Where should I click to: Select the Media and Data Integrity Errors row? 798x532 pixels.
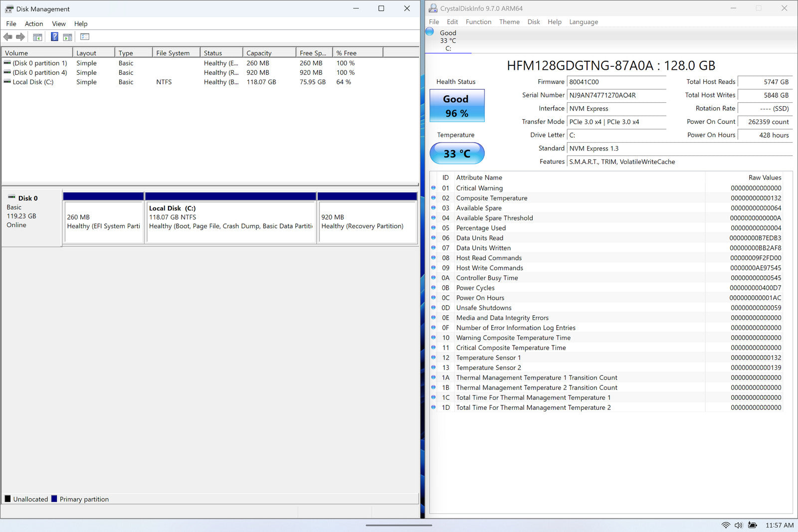tap(606, 318)
